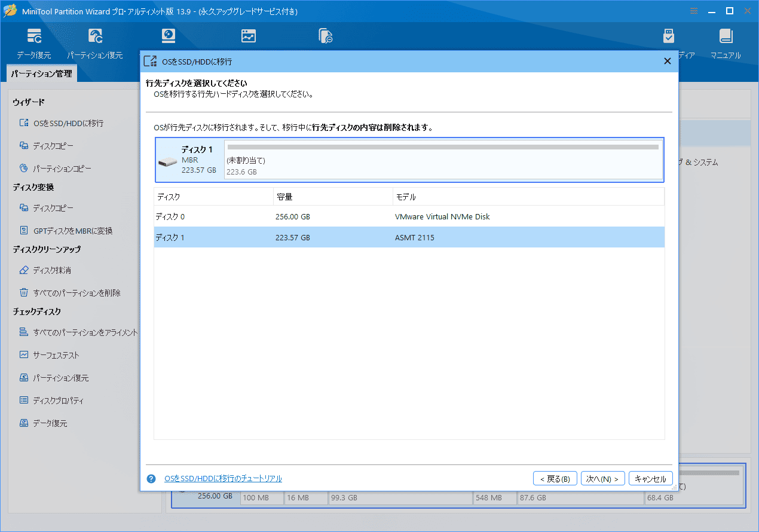Click 223.57 GB capacity cell in table
This screenshot has height=532, width=759.
pos(293,237)
